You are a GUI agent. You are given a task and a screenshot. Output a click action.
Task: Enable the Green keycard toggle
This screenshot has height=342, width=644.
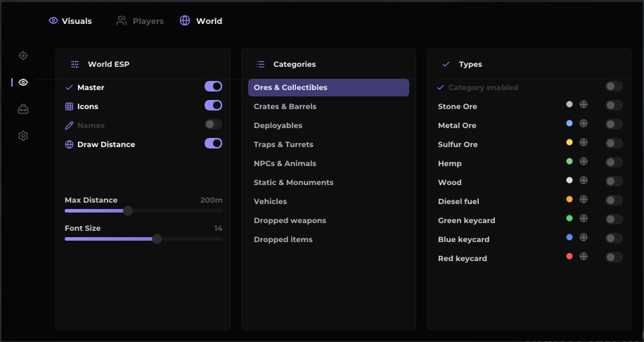(614, 219)
